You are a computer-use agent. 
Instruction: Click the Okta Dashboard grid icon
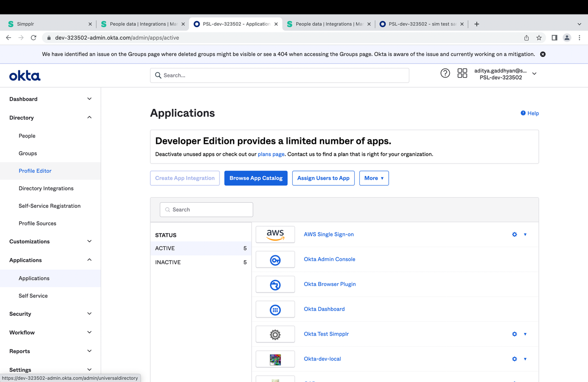click(x=275, y=309)
